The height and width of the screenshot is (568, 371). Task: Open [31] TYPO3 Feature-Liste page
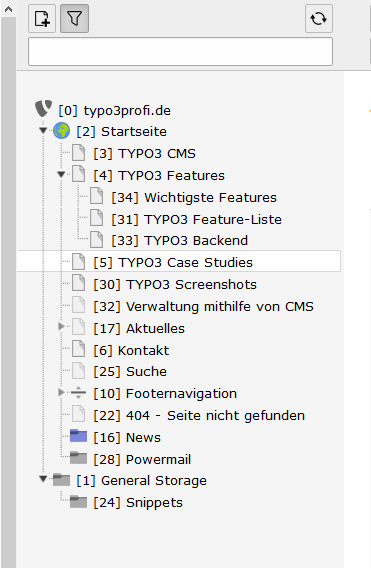click(x=196, y=220)
